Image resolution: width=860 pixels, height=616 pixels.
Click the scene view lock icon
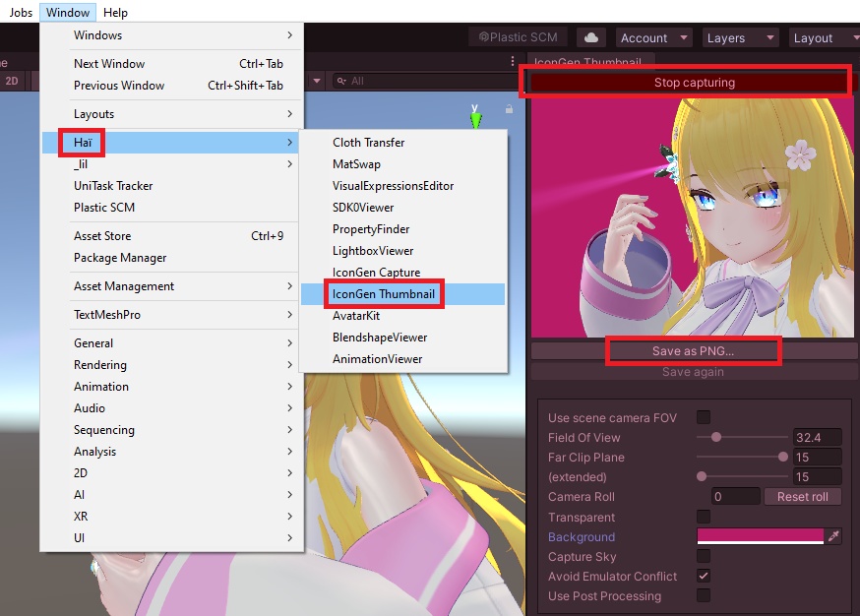click(509, 109)
